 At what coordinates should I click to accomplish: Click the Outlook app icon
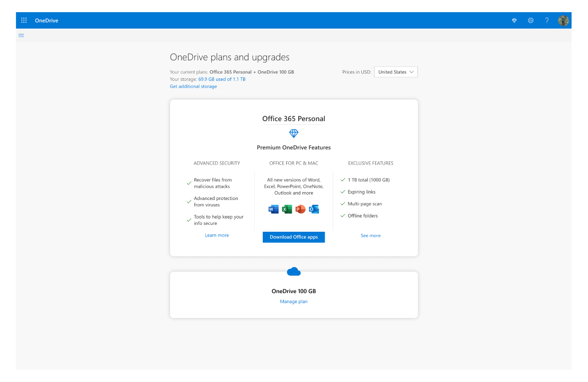pos(314,210)
